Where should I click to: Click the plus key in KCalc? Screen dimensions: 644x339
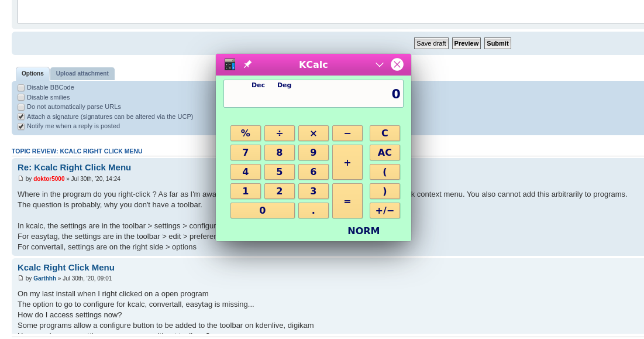tap(347, 162)
